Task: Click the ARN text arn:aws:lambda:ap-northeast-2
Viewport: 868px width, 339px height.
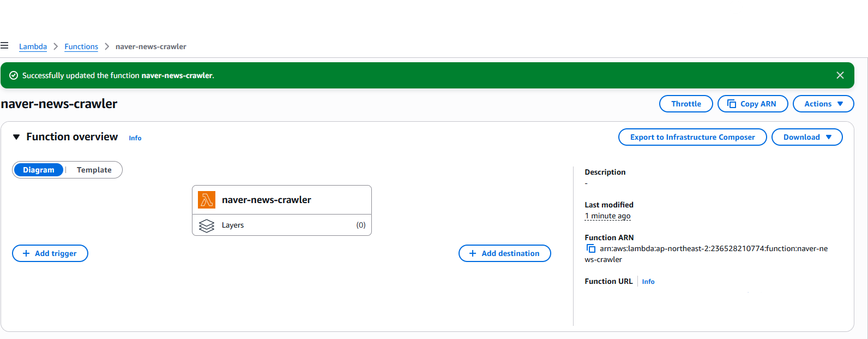Action: [706, 254]
